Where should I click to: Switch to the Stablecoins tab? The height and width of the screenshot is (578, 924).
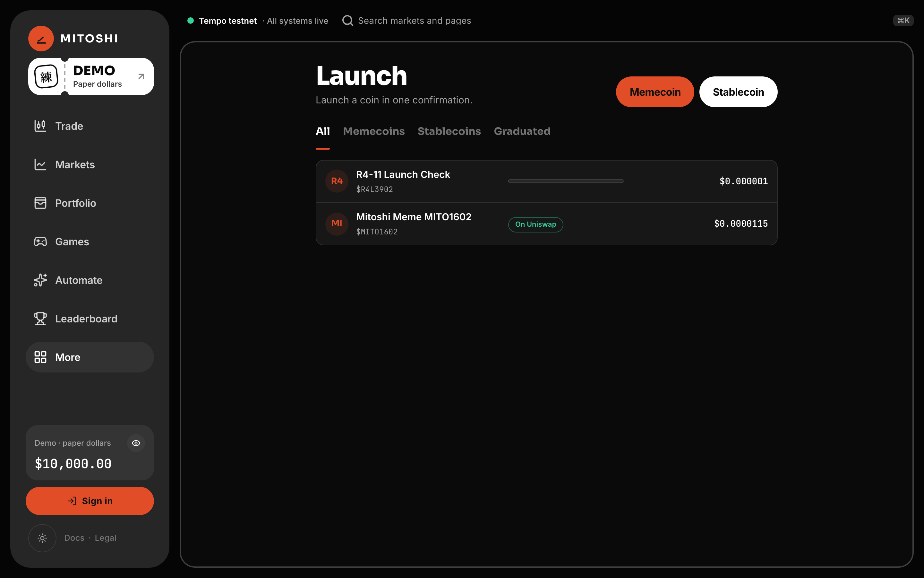pyautogui.click(x=449, y=132)
